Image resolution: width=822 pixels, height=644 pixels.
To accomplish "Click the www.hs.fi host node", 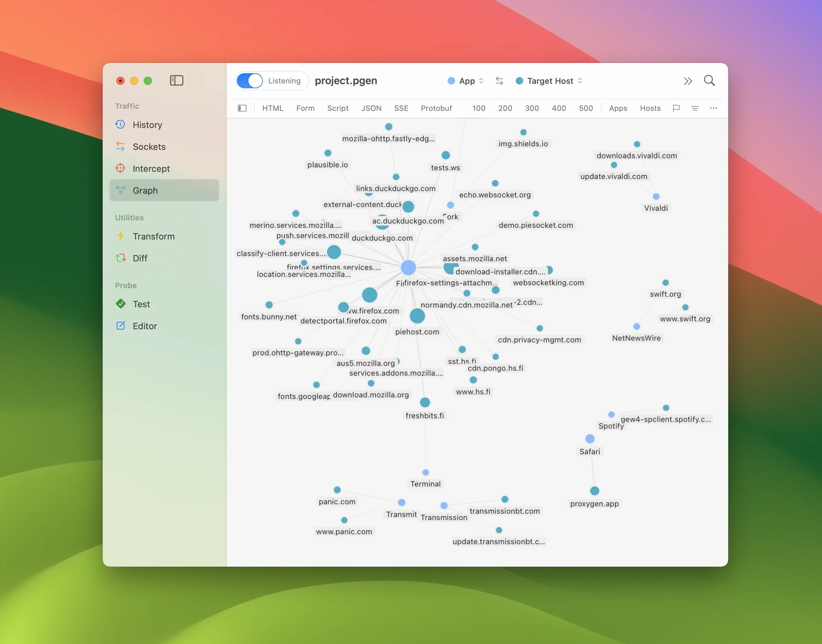I will point(473,380).
